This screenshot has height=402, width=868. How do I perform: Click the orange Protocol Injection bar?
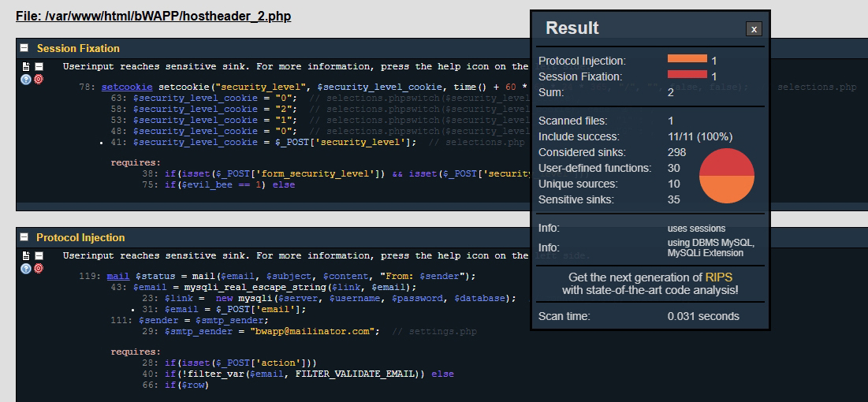(x=687, y=59)
